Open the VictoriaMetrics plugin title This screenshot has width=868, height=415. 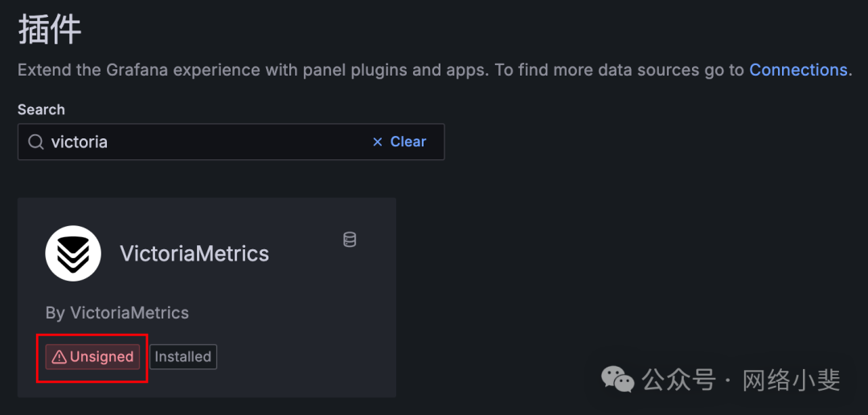[194, 253]
